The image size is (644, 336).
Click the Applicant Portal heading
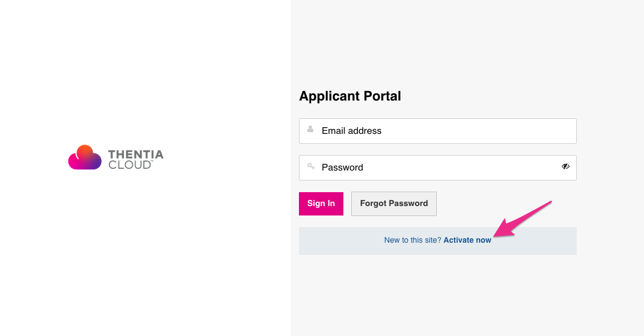pos(350,96)
